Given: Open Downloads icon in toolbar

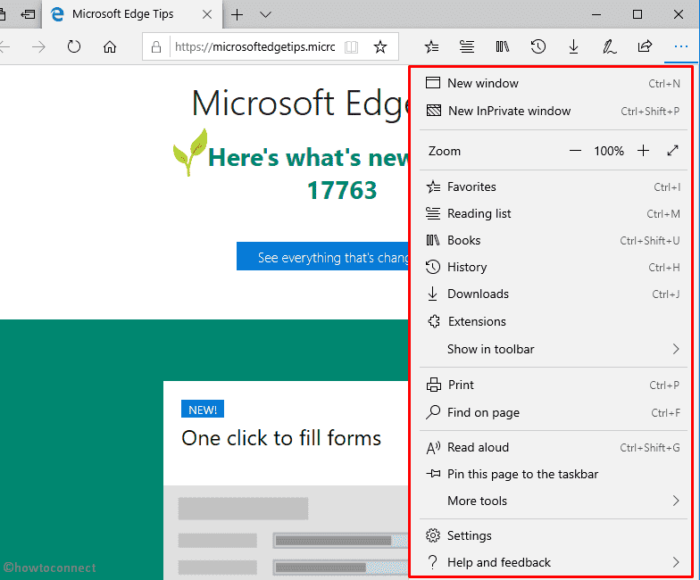Looking at the screenshot, I should click(574, 46).
